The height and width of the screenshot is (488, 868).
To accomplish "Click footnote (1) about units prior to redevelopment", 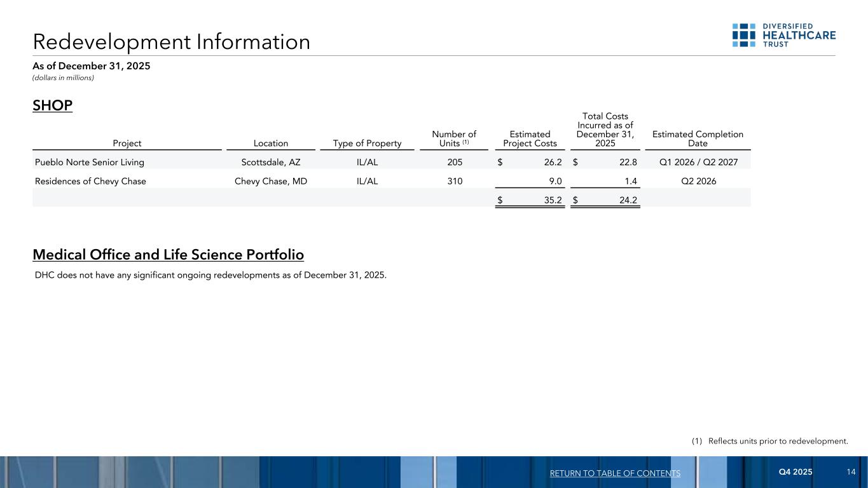I will point(769,441).
